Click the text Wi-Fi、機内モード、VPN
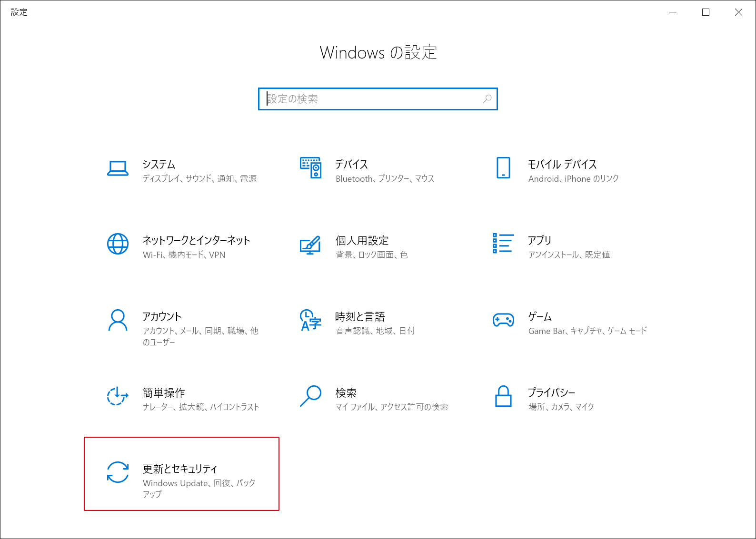756x539 pixels. coord(184,255)
